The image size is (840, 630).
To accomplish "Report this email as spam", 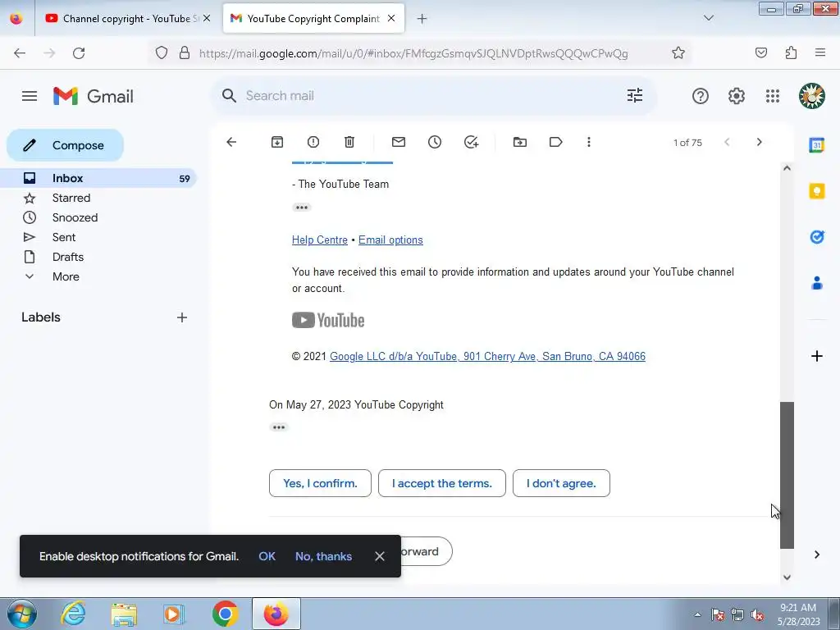I will click(313, 142).
